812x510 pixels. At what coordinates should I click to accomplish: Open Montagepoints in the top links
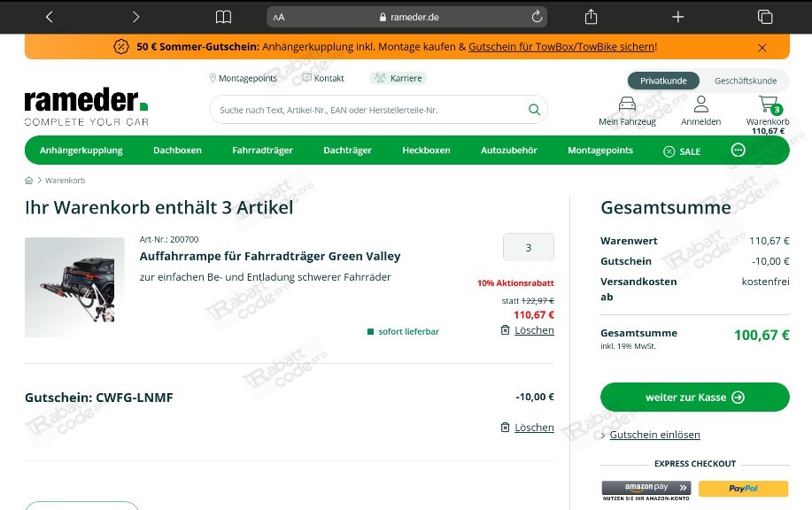243,78
